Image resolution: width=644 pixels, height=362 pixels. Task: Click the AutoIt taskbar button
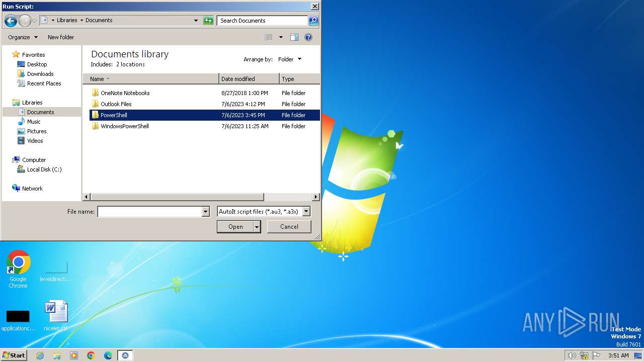(x=125, y=355)
